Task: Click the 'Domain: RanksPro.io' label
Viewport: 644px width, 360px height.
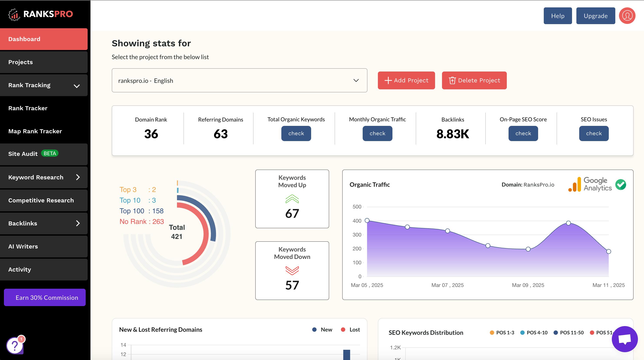Action: point(528,185)
